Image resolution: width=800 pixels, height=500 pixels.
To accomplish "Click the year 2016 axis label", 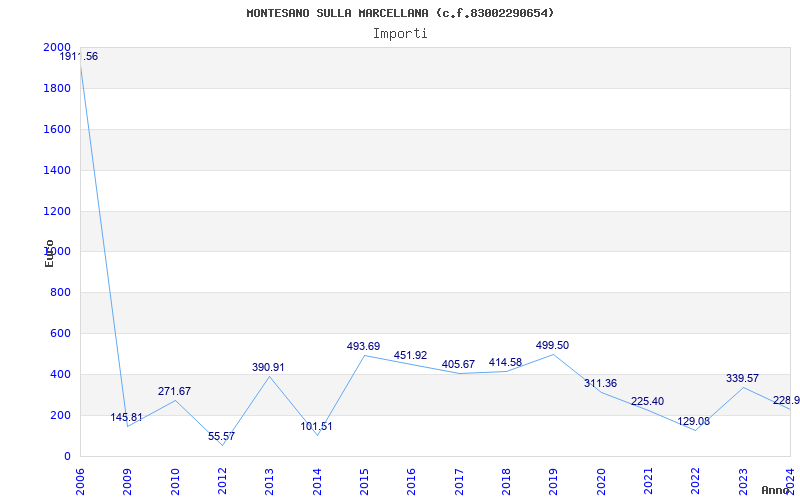I will [411, 482].
